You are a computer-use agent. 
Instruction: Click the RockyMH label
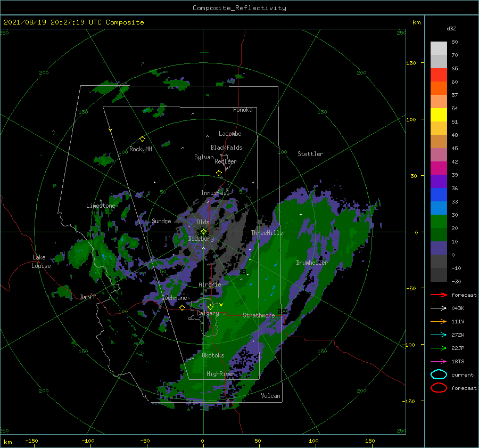tap(141, 149)
